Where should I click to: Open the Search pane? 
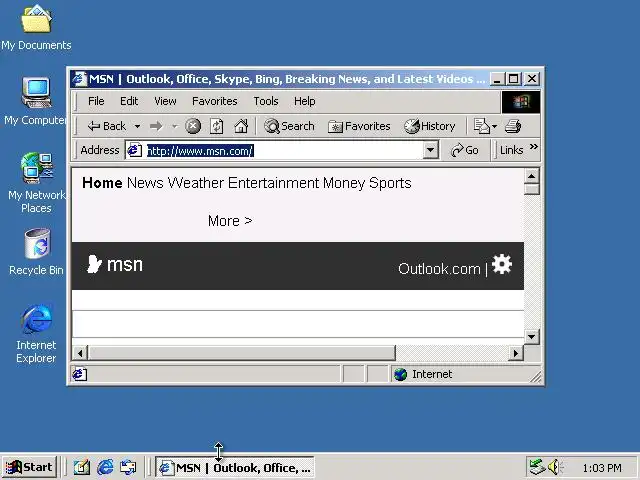tap(289, 126)
